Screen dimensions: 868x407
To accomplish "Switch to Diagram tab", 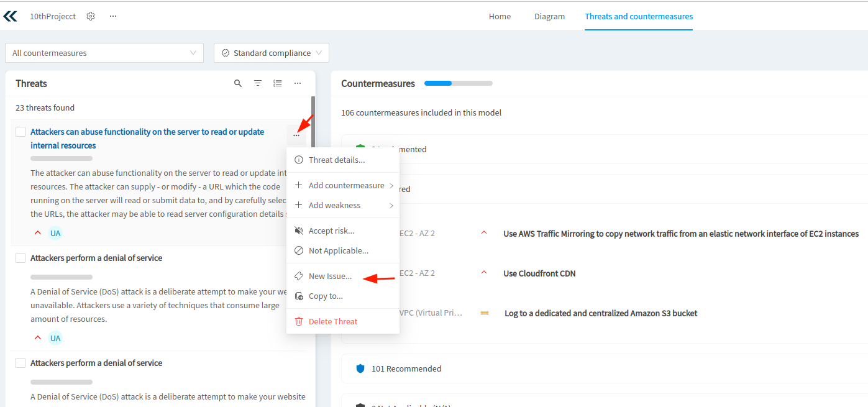I will pyautogui.click(x=549, y=16).
